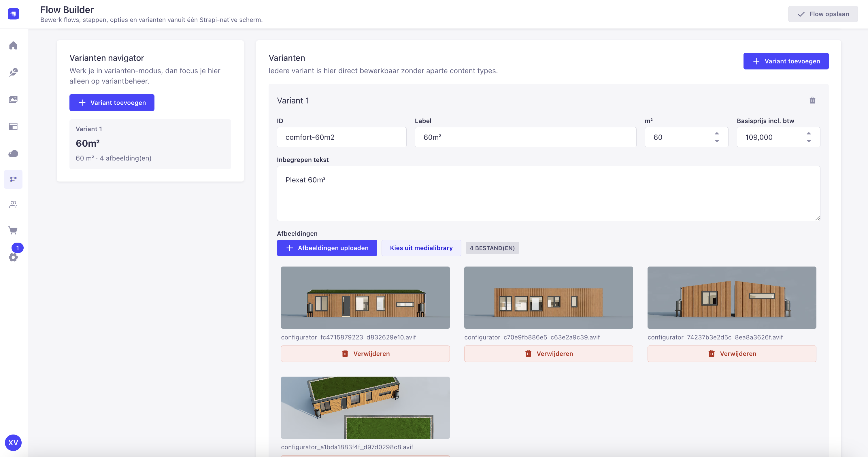Open the cloud deploy icon
The width and height of the screenshot is (868, 457).
point(13,153)
